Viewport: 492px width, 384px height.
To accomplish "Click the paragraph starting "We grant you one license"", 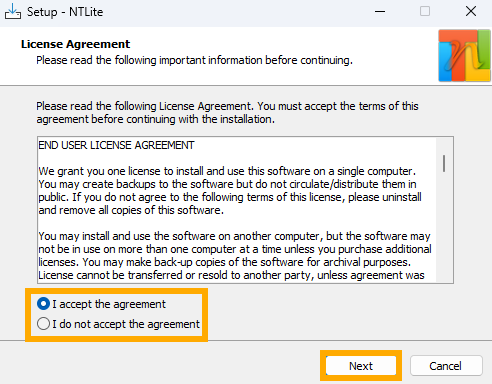I will tap(230, 191).
